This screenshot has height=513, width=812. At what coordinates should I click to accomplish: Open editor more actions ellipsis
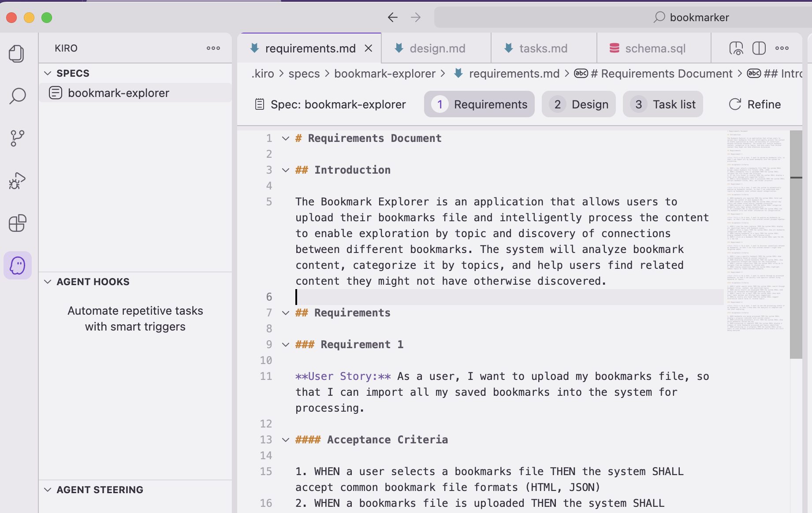pos(782,48)
